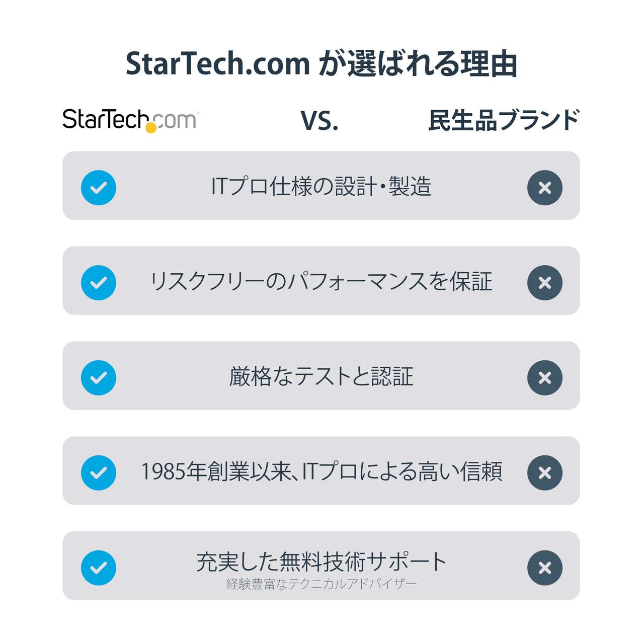644x644 pixels.
Task: Select the リスクフリーのパフォーマンスを保証 text
Action: 321,282
